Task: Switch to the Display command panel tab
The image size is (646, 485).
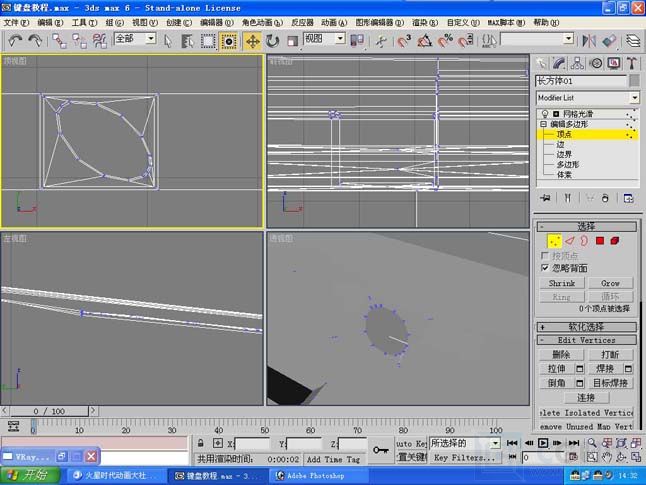Action: click(614, 63)
